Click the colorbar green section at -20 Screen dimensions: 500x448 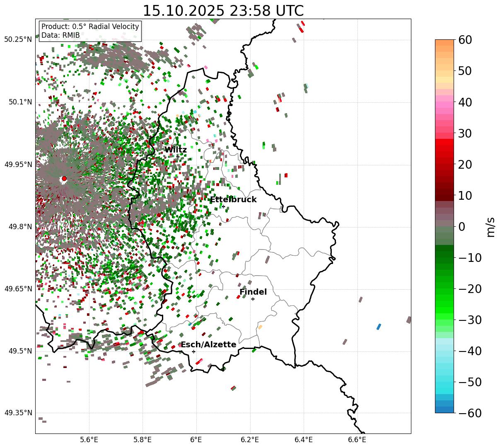444,288
